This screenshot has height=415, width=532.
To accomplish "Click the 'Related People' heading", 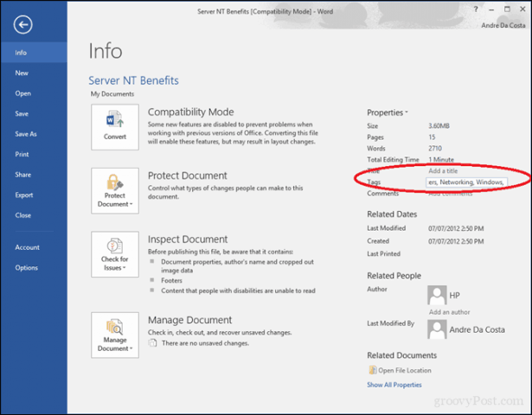I will (394, 276).
